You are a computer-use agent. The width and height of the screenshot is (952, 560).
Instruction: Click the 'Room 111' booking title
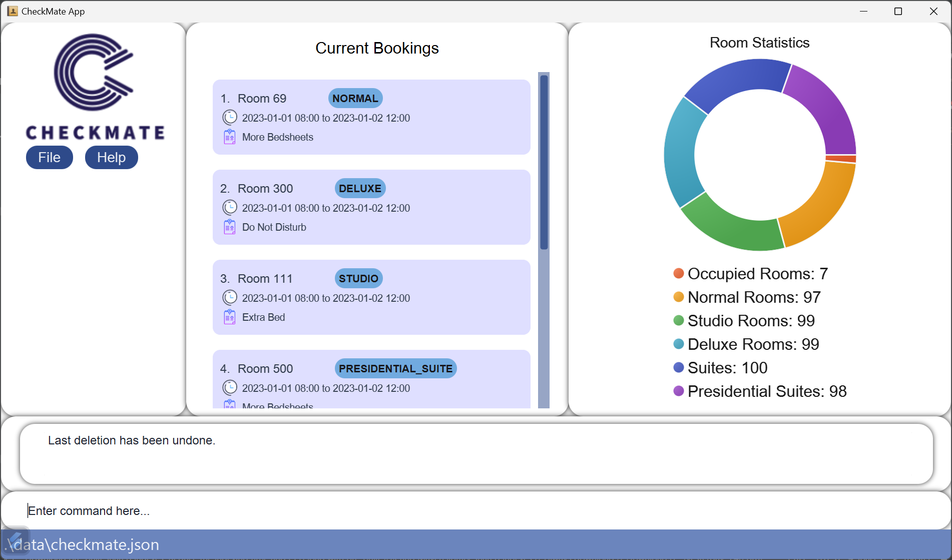265,279
